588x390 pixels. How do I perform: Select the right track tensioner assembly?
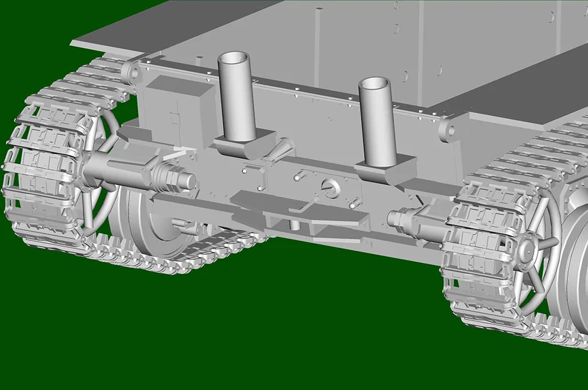coord(411,219)
